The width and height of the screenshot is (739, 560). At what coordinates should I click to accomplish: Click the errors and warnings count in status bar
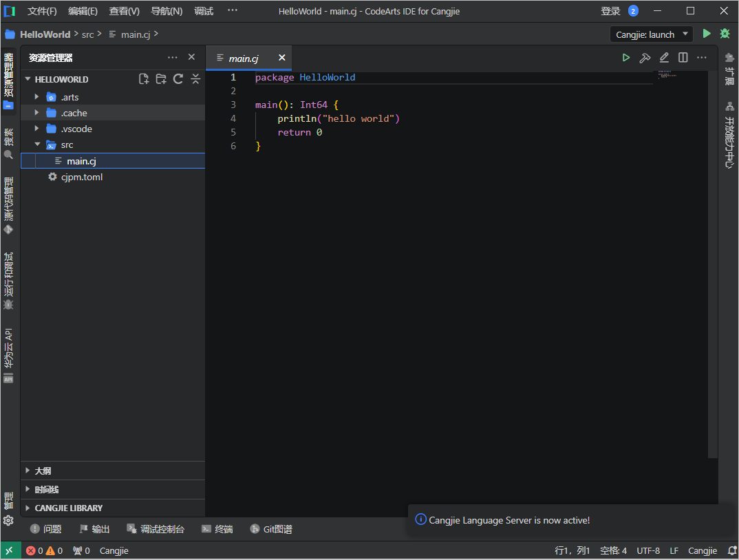click(x=44, y=550)
